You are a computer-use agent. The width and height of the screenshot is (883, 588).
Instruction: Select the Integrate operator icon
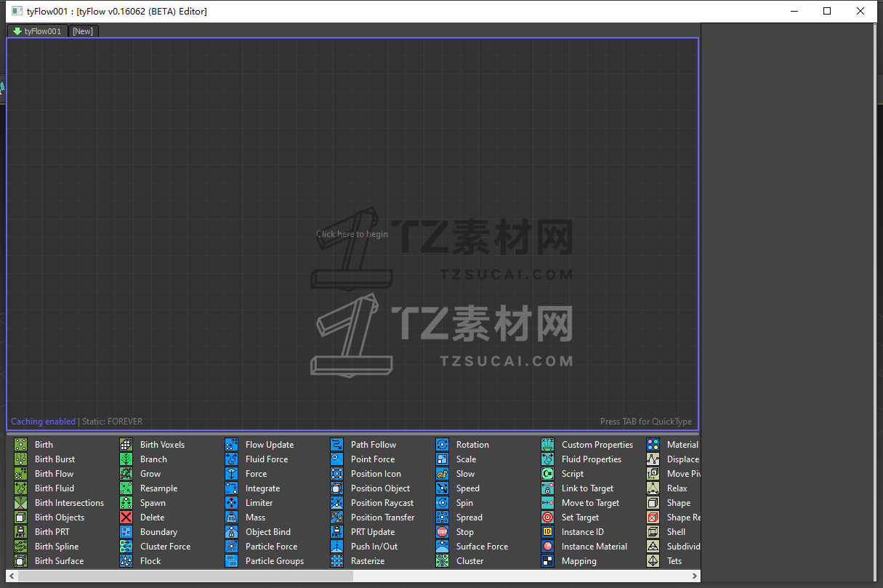[x=231, y=488]
